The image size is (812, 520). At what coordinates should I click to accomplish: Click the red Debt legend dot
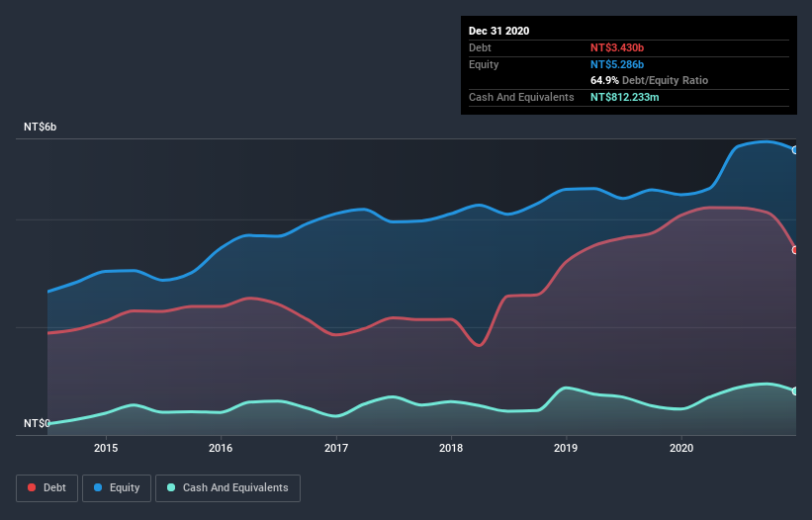coord(32,487)
